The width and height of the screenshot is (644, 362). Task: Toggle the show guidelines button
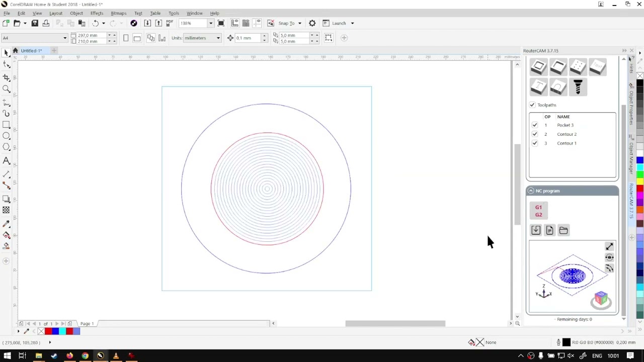[x=257, y=23]
